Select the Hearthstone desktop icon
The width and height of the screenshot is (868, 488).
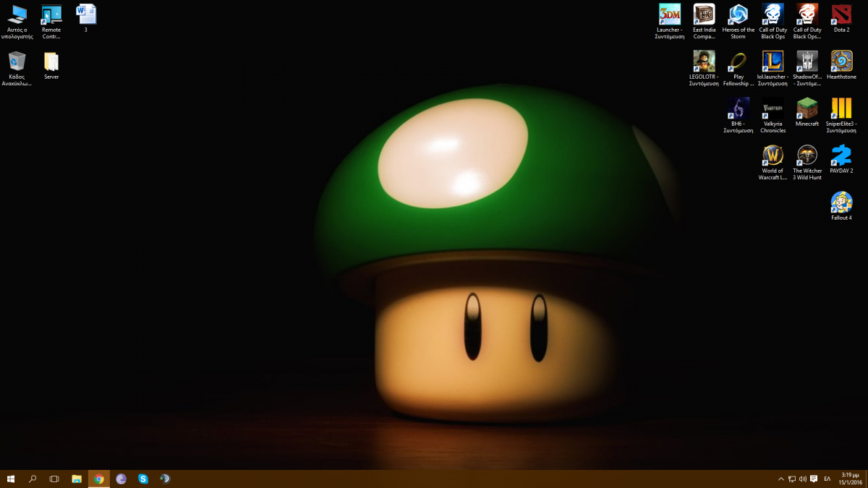point(841,65)
